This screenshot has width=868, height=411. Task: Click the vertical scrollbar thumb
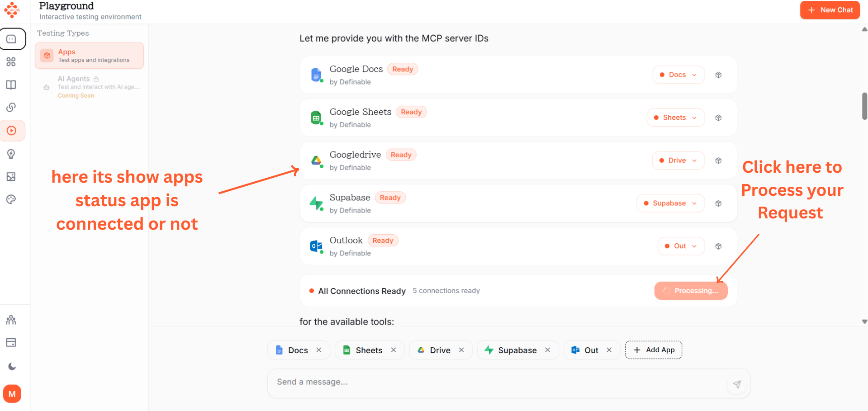(x=864, y=106)
